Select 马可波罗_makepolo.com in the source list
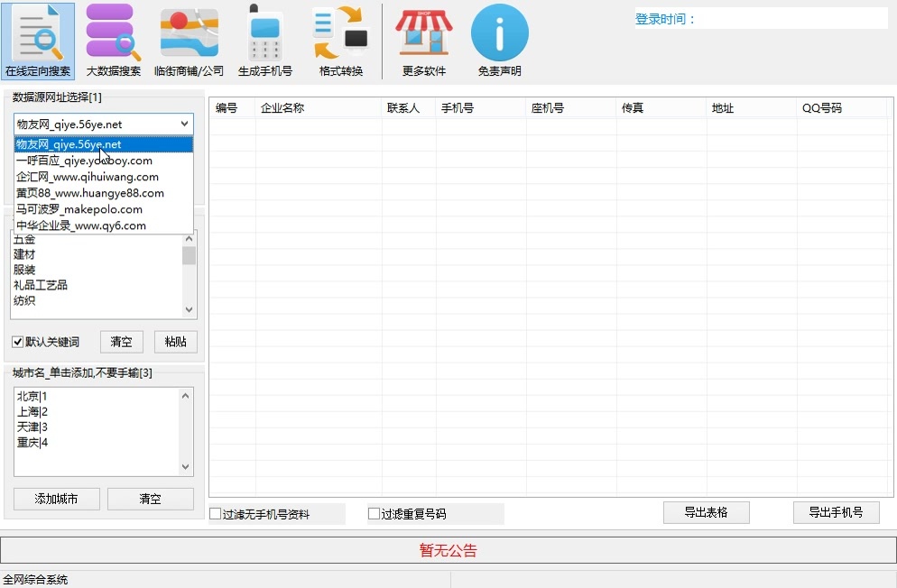The image size is (897, 588). tap(79, 209)
